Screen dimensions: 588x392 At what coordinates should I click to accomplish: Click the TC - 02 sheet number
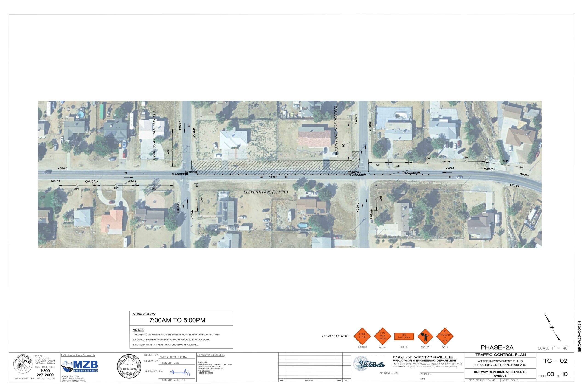[x=555, y=361]
